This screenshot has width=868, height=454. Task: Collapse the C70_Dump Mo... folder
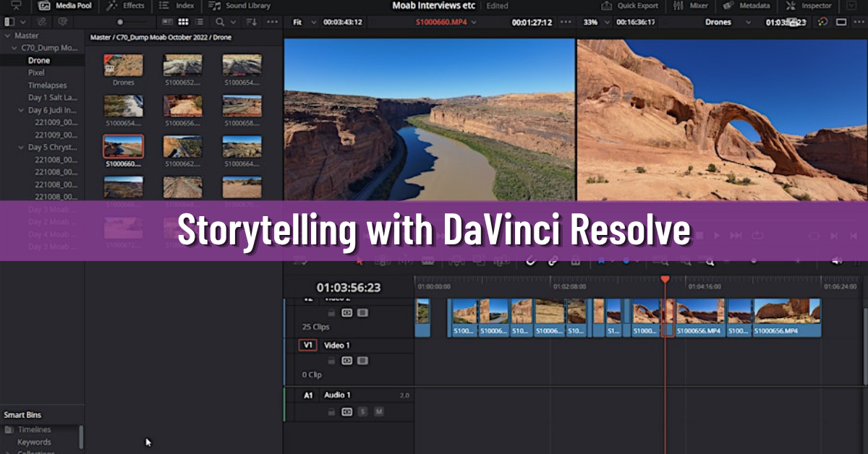[x=15, y=48]
